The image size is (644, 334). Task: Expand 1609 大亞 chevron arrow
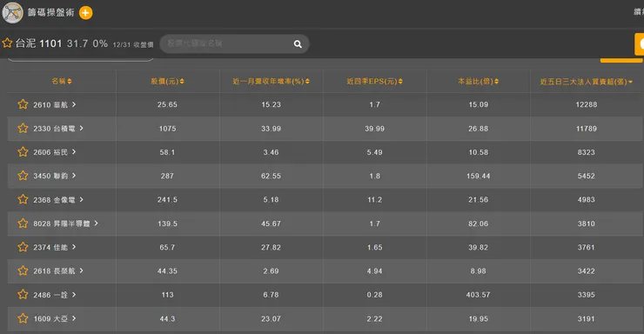[74, 318]
